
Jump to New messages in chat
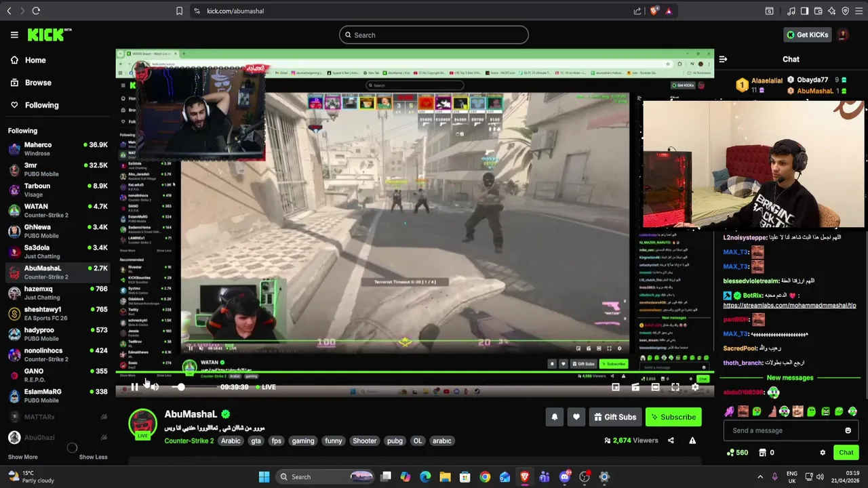[790, 378]
